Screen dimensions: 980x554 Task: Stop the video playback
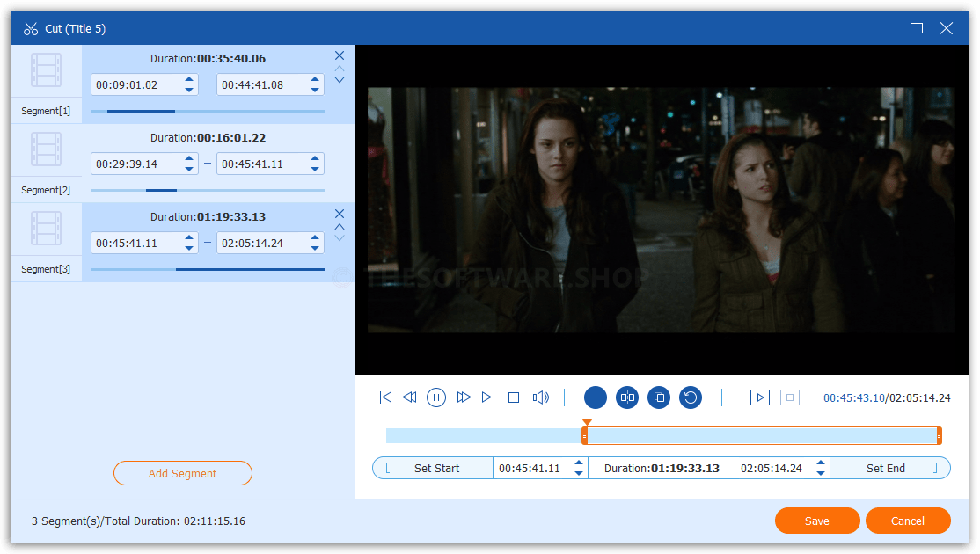514,397
